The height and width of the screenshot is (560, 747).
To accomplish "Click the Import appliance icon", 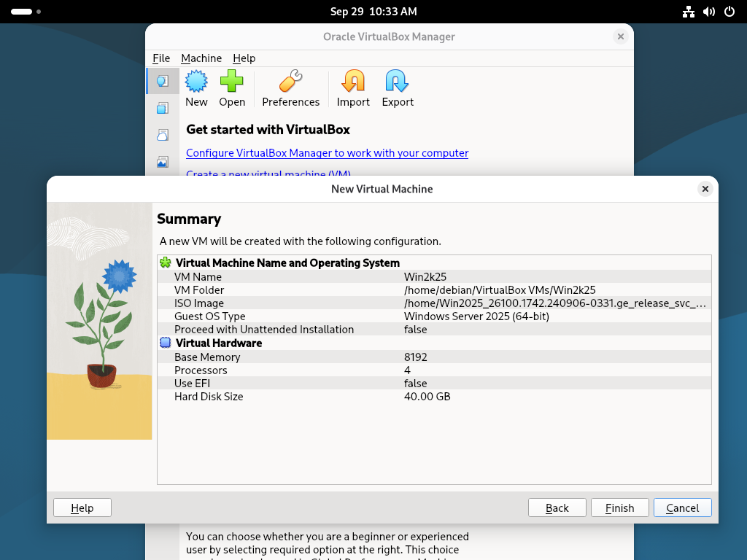I will (x=353, y=89).
